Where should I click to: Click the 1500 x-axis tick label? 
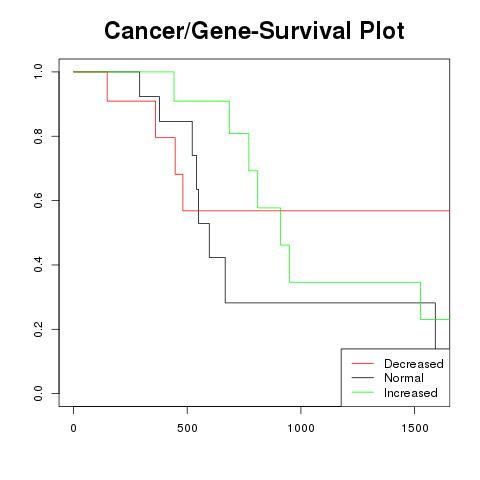[415, 428]
